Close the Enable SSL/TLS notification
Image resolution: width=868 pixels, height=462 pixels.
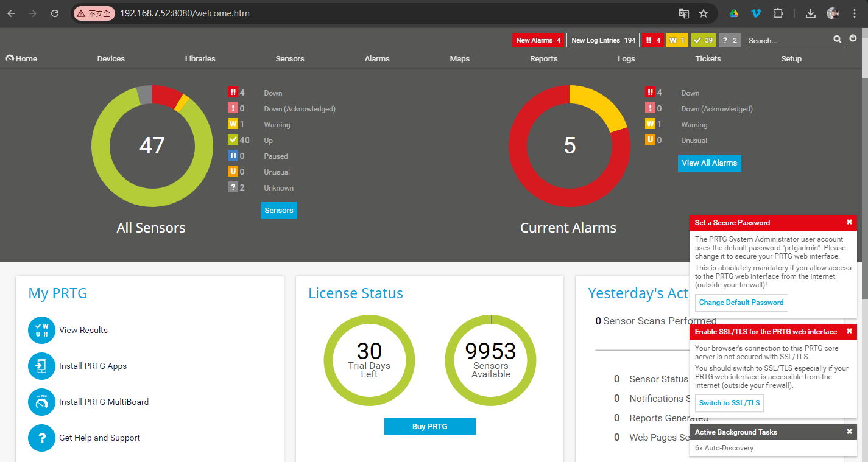(x=849, y=331)
